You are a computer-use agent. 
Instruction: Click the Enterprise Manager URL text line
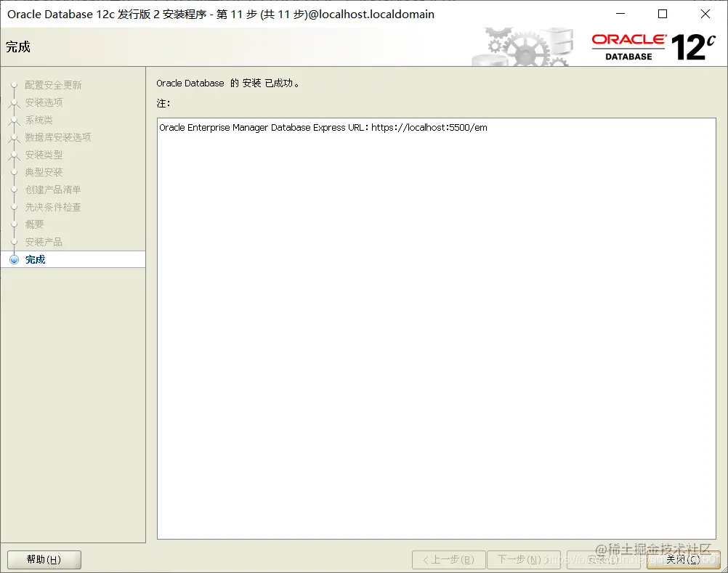pyautogui.click(x=323, y=128)
